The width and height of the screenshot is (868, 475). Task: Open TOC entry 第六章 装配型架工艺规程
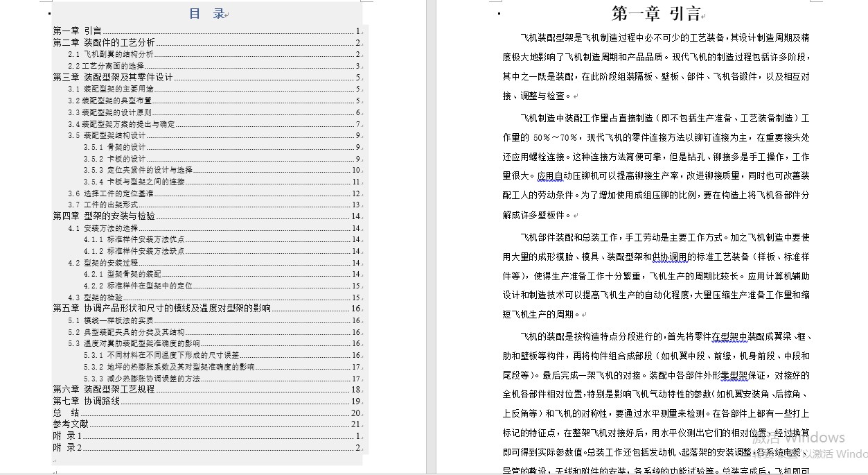coord(207,390)
